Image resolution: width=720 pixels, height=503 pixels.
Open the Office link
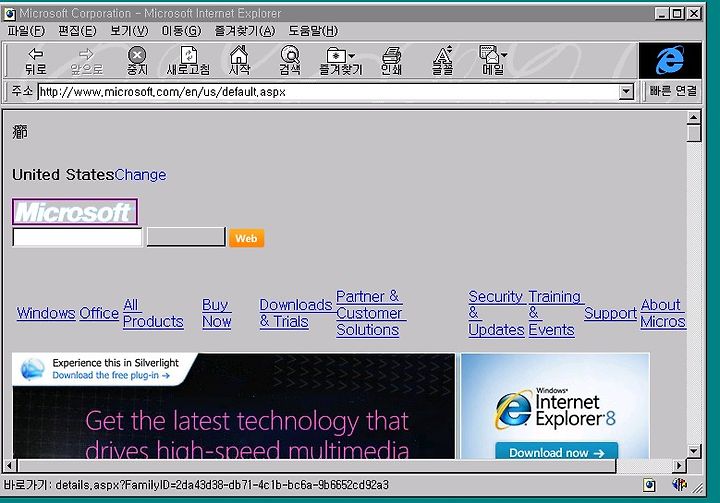(x=99, y=313)
